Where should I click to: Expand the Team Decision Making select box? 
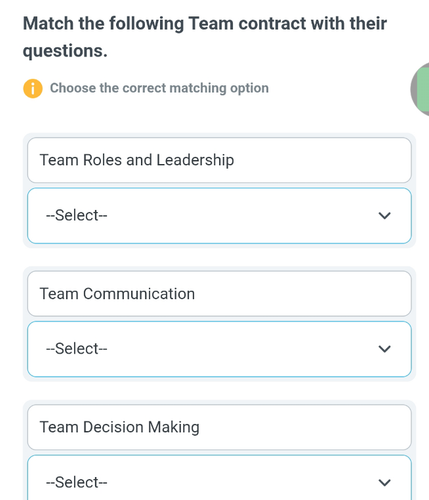(219, 478)
